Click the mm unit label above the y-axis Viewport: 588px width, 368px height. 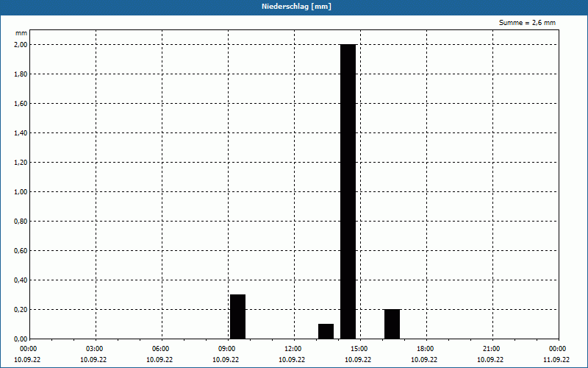coord(21,33)
